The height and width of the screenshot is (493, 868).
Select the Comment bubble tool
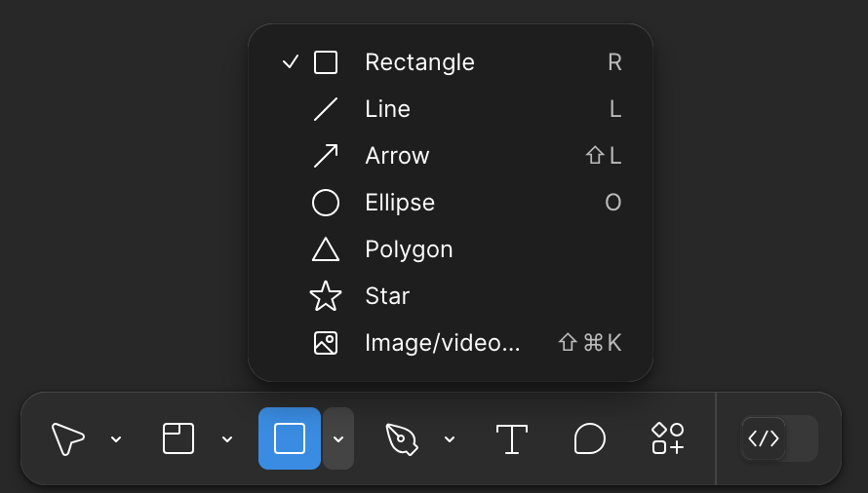click(589, 438)
